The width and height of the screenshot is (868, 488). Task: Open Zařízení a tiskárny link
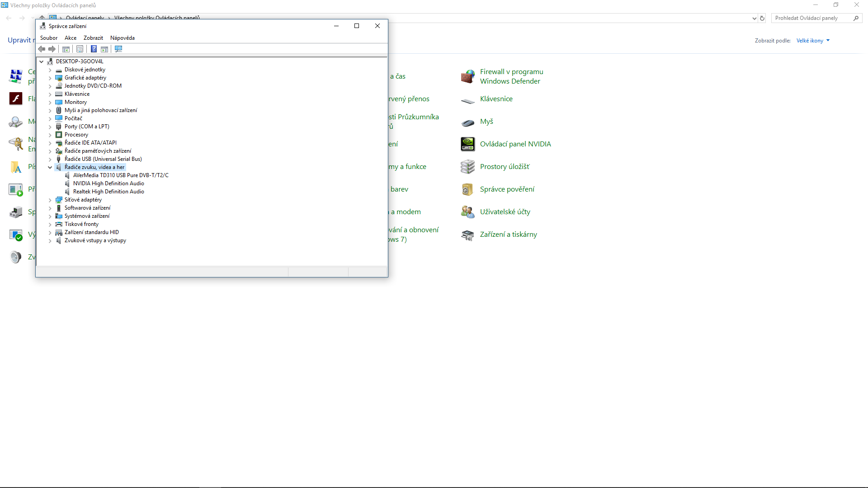click(x=508, y=235)
